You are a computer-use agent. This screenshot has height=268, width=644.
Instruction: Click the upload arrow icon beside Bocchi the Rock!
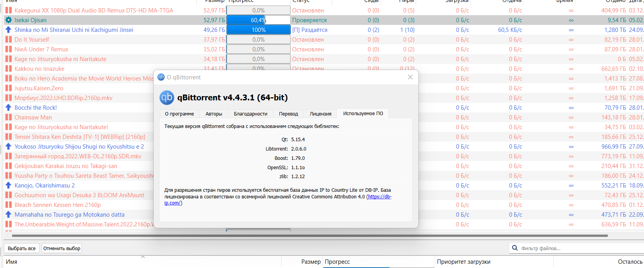point(8,108)
